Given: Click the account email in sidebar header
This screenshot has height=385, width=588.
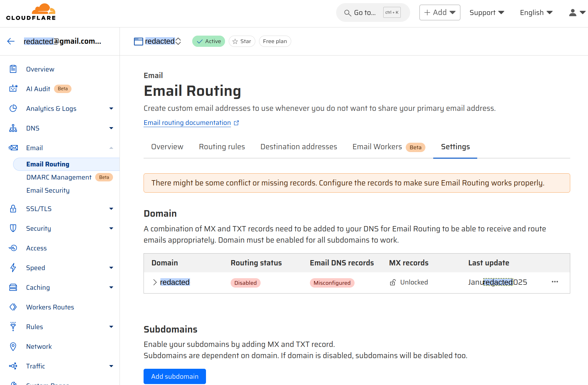Looking at the screenshot, I should tap(62, 41).
